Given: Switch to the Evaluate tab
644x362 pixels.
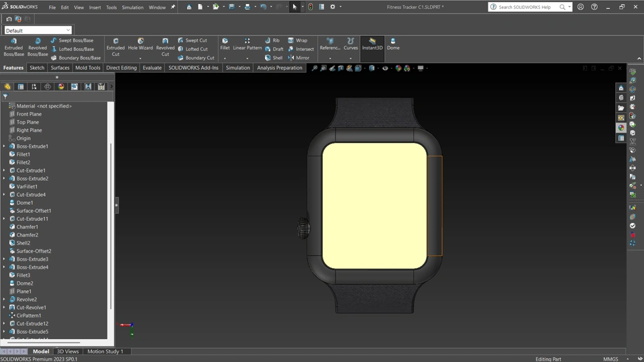Looking at the screenshot, I should 152,68.
